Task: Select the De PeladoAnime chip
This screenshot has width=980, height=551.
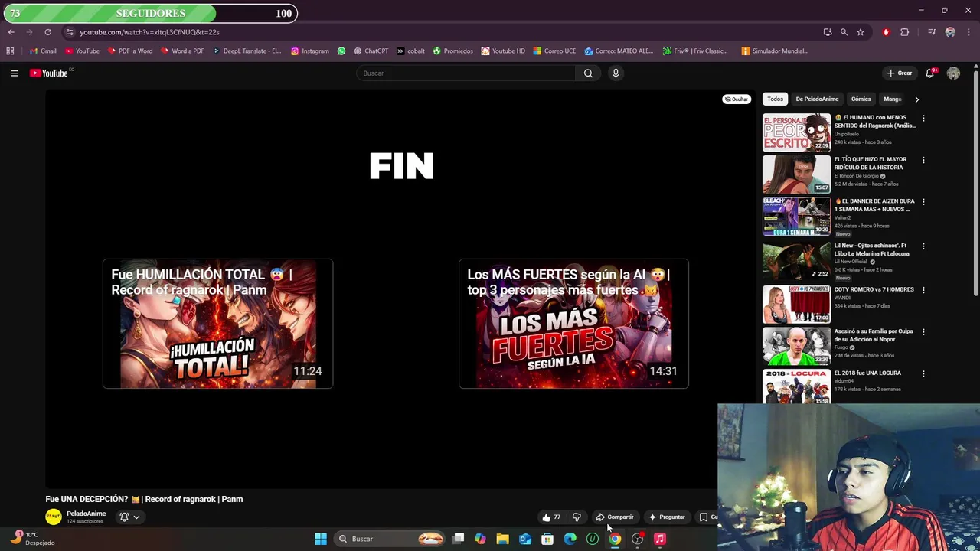Action: point(817,99)
